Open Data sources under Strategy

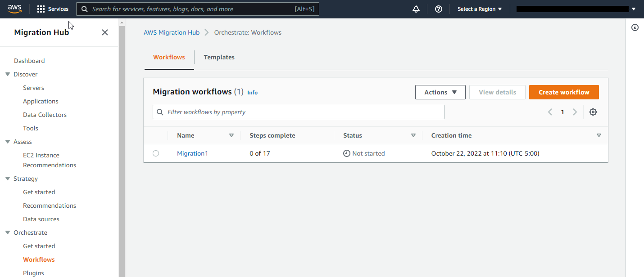tap(41, 219)
